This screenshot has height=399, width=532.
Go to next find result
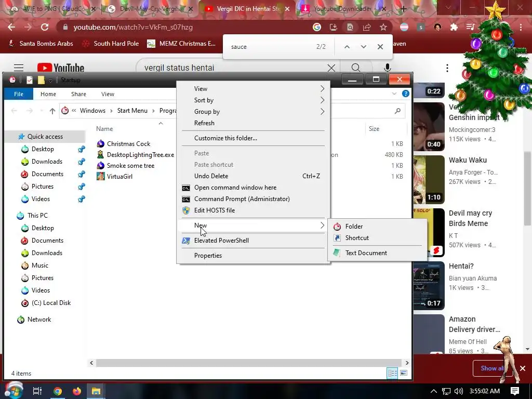click(363, 47)
